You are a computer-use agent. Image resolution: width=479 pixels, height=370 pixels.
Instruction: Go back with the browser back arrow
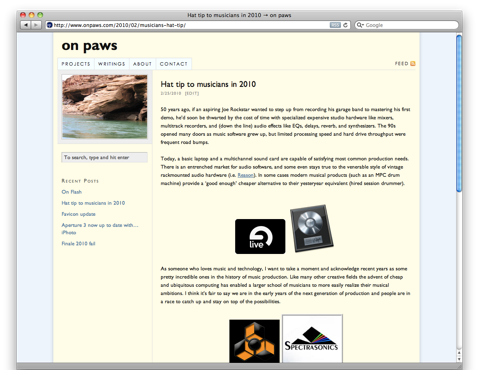click(x=26, y=25)
